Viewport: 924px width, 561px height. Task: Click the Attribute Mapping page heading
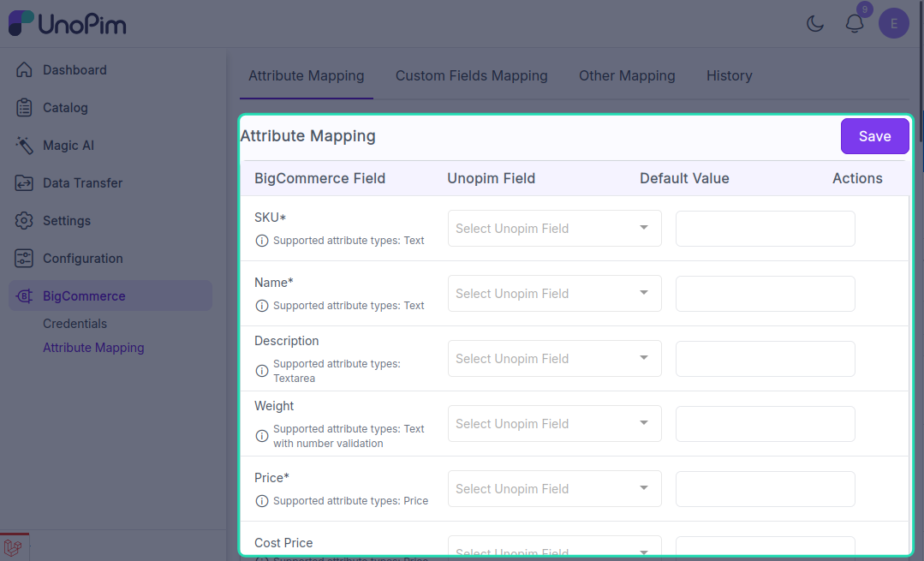point(307,135)
